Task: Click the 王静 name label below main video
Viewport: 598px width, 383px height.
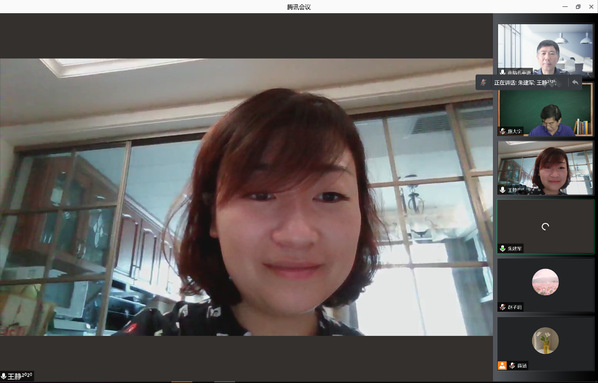Action: point(20,377)
